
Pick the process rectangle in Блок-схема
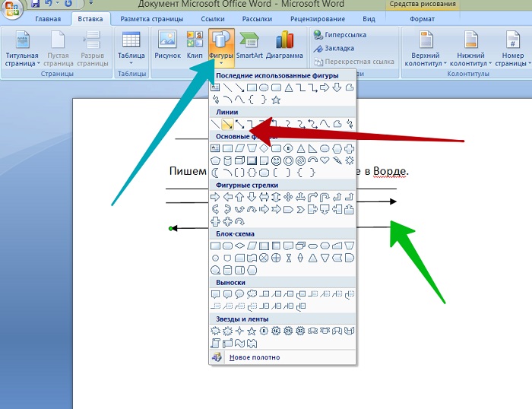pos(215,246)
